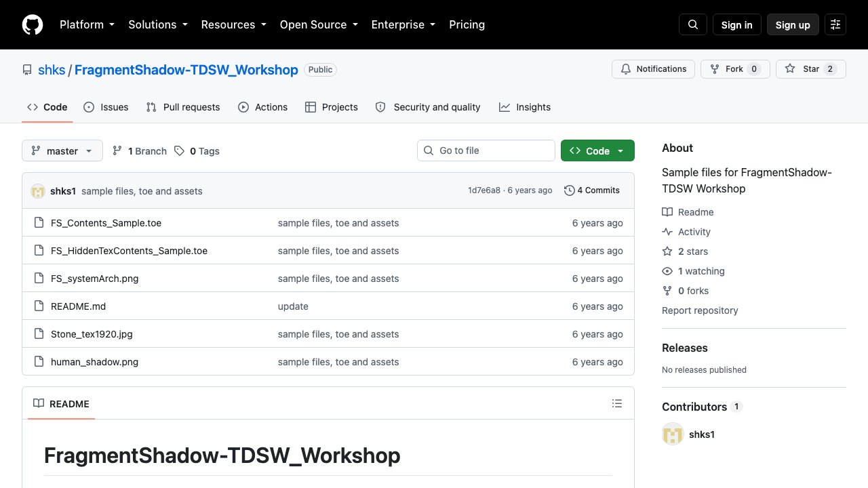Viewport: 868px width, 488px height.
Task: Click the file icon beside FS_Contents_Sample.toe
Action: point(39,223)
